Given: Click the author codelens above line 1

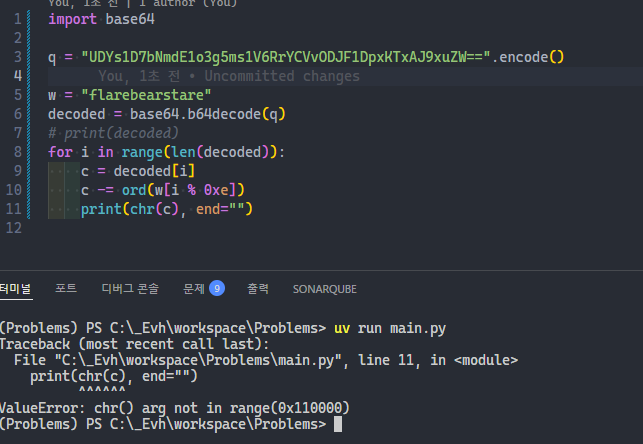Looking at the screenshot, I should tap(143, 3).
